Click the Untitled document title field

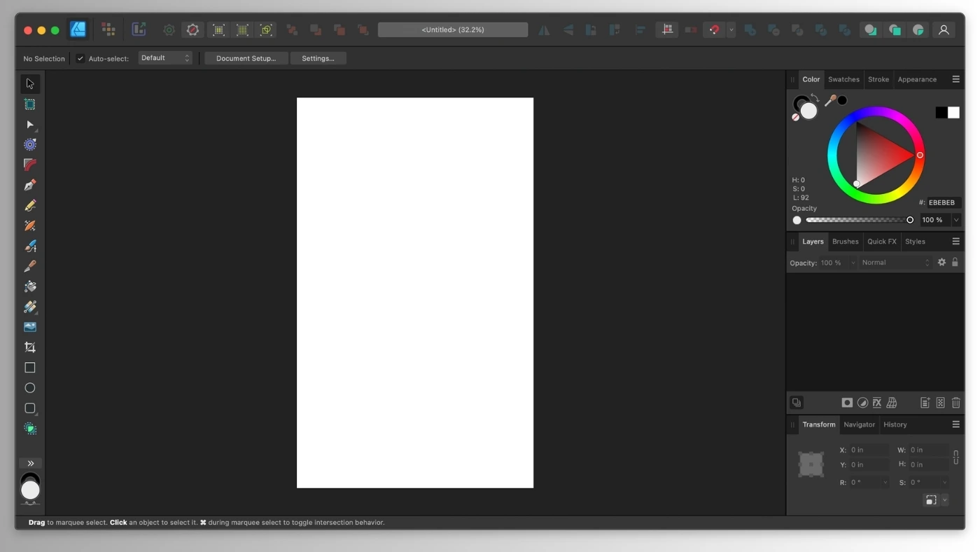point(453,29)
